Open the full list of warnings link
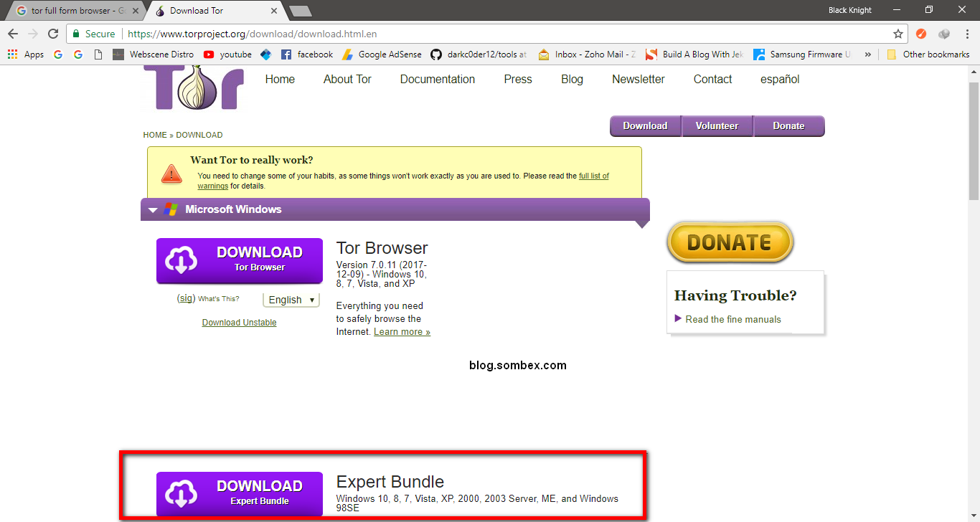 593,176
